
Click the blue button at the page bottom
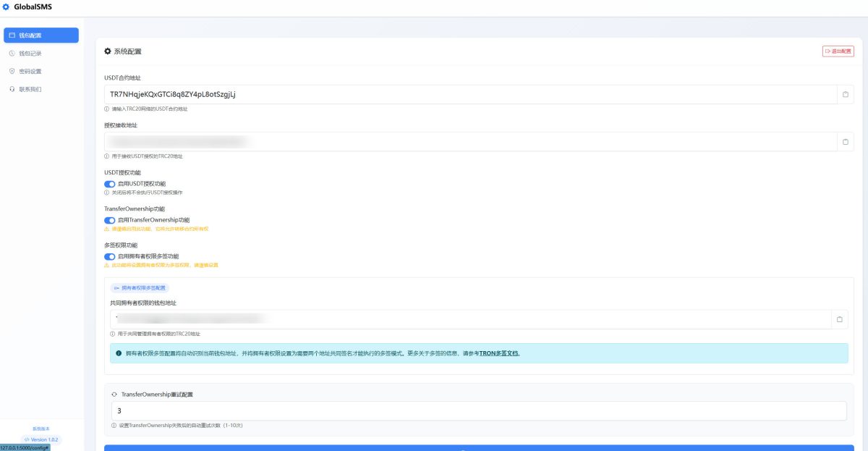tap(479, 448)
